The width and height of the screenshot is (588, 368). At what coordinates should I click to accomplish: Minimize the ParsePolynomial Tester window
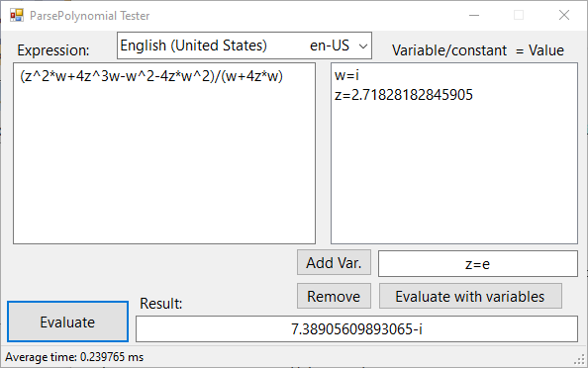(x=474, y=16)
